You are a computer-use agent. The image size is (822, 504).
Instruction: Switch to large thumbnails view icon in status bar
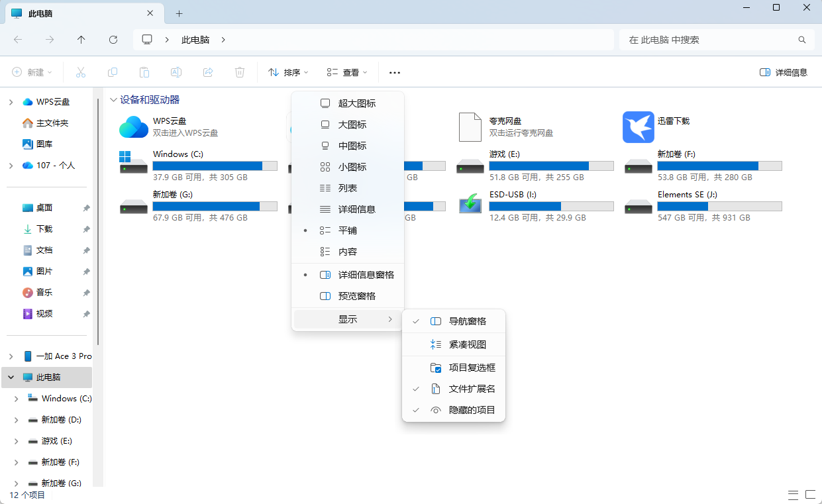tap(809, 495)
